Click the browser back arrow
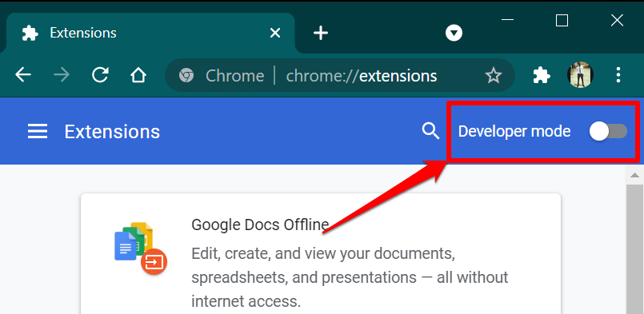Screen dimensions: 644x314 (x=23, y=75)
